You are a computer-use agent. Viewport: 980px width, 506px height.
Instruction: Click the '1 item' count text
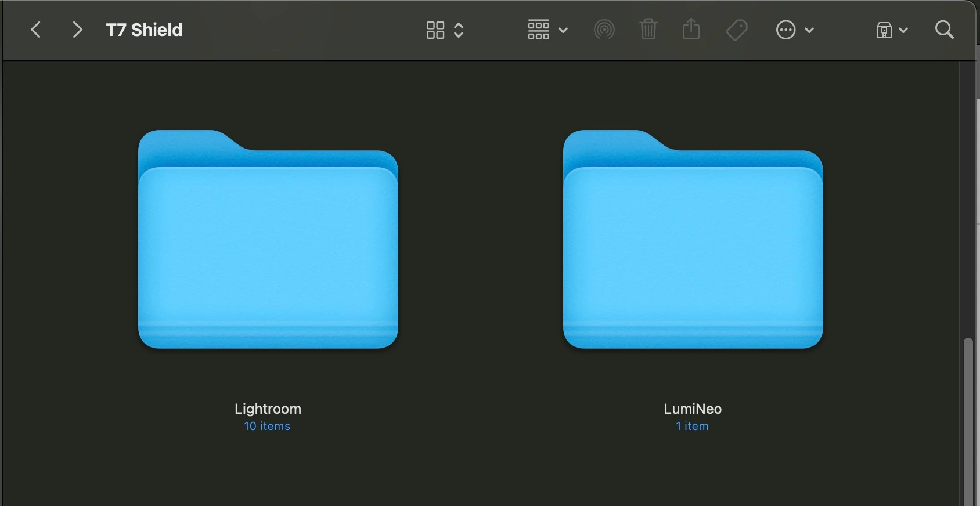point(692,426)
